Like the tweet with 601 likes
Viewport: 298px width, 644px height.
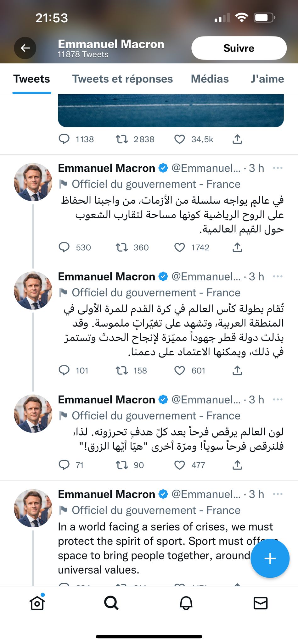[x=180, y=371]
